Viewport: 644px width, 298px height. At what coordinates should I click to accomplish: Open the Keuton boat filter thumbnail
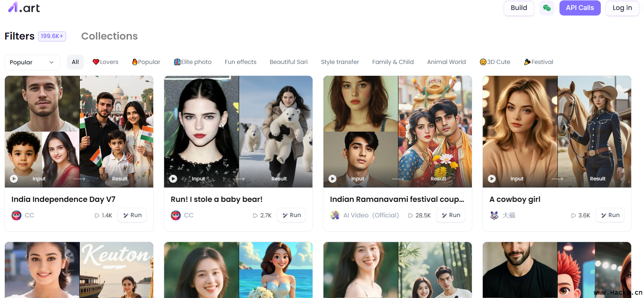pos(79,270)
